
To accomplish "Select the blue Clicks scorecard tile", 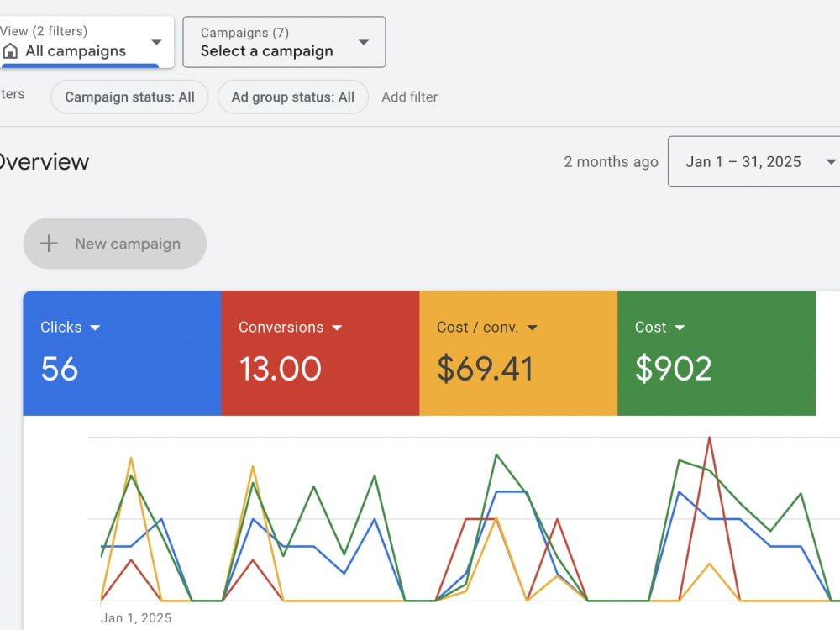I will click(122, 353).
